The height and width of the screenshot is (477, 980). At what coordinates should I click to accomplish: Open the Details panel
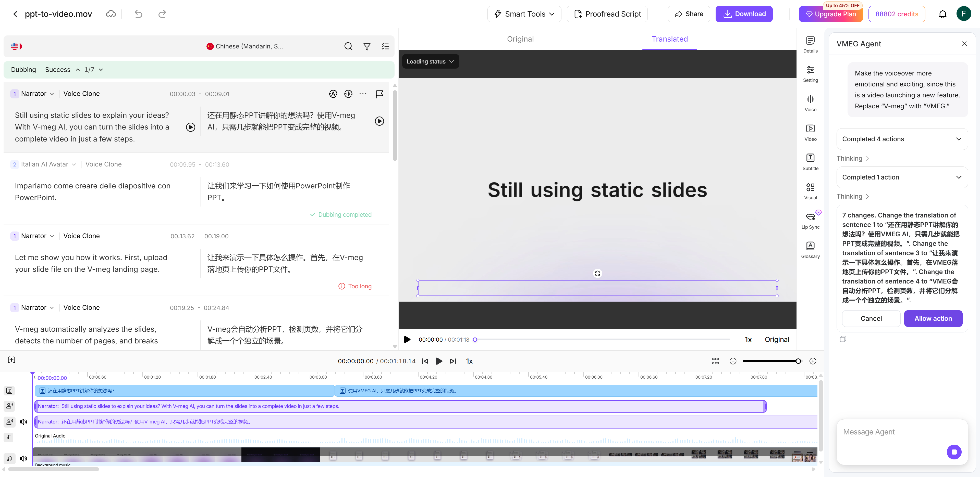pos(810,44)
